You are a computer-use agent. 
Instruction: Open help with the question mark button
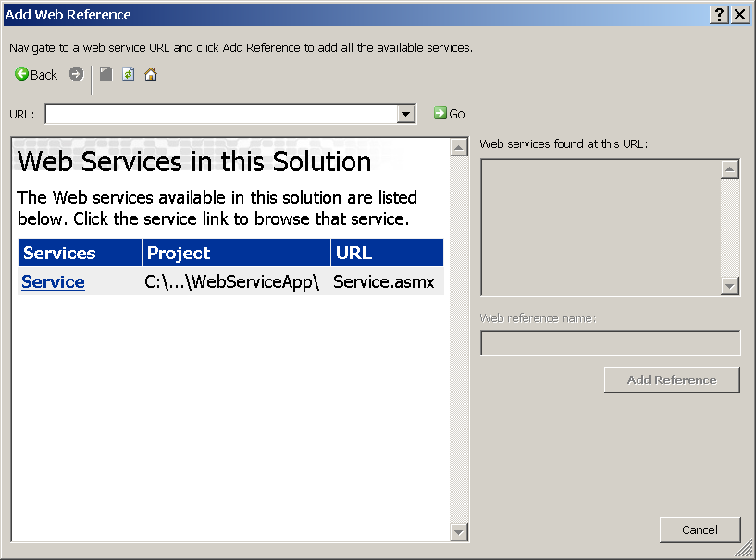coord(719,15)
